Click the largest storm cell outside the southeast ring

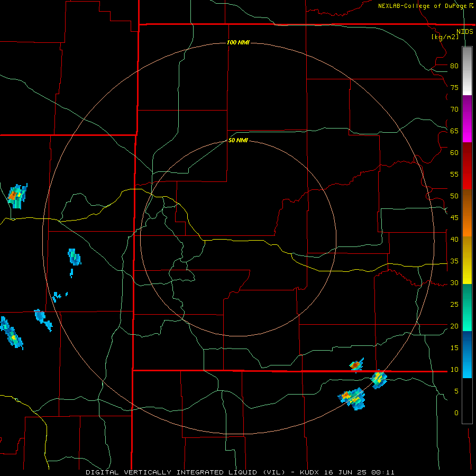click(352, 398)
